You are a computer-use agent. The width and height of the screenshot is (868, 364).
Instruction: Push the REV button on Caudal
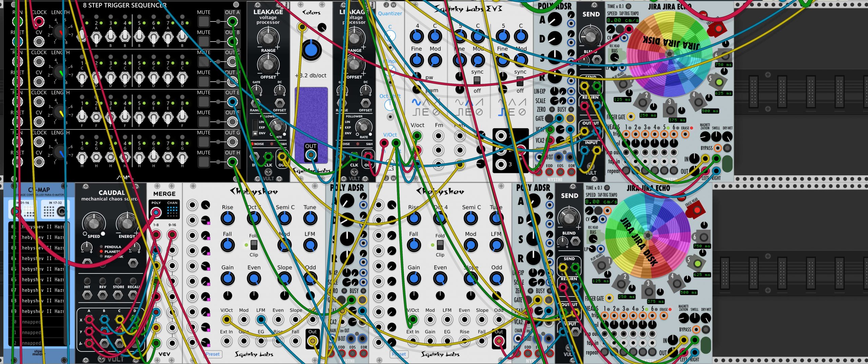[x=102, y=281]
